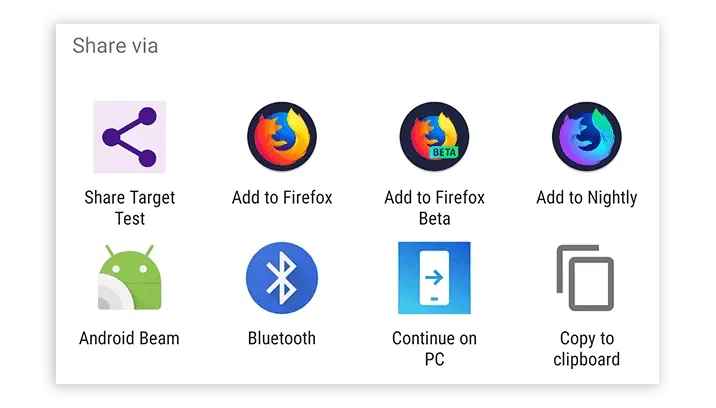Select the 'Android Beam' text label
This screenshot has width=716, height=408.
click(x=129, y=339)
